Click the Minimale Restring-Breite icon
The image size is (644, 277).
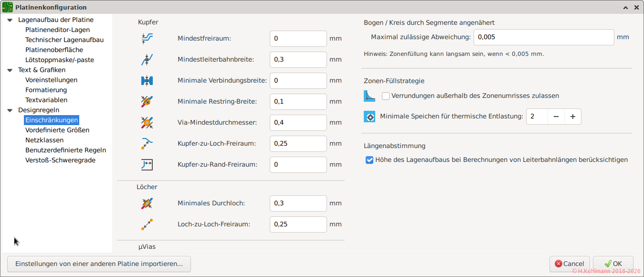(x=147, y=102)
